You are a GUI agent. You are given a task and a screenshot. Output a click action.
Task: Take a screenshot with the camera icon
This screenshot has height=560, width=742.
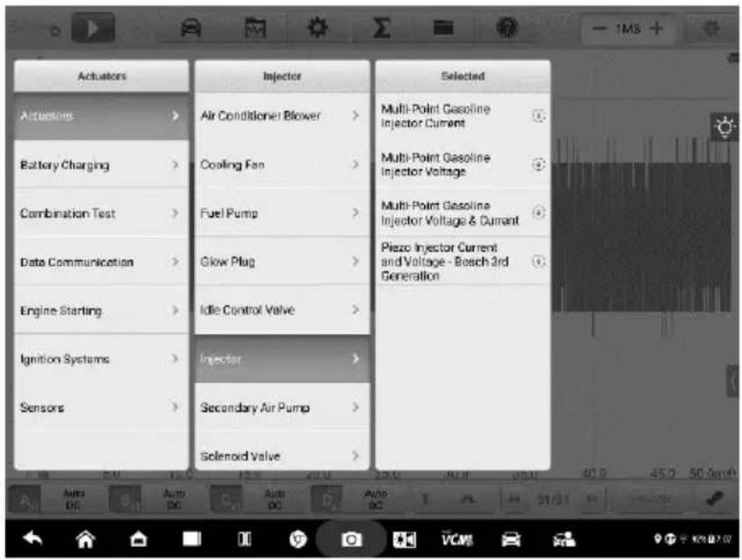(351, 539)
